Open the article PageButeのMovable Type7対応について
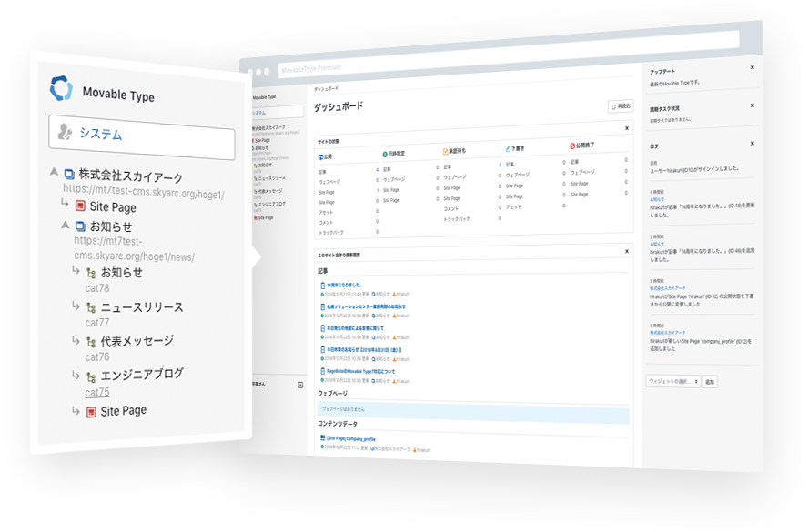 coord(361,371)
